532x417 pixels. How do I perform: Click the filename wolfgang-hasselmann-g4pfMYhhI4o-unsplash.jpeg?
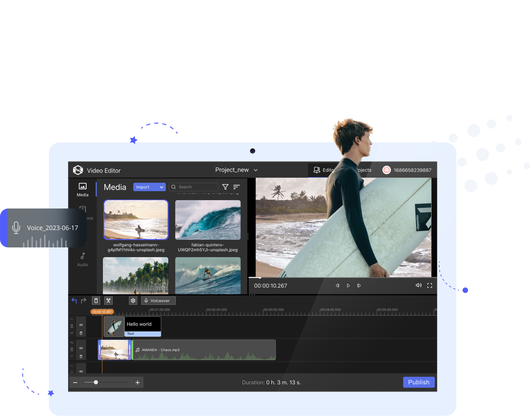(x=136, y=247)
